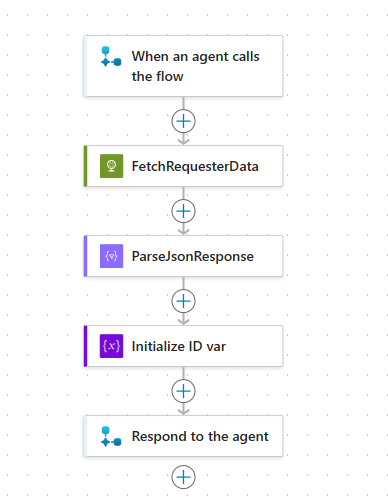Click the green HTTP icon on FetchRequesterData
This screenshot has height=503, width=388.
coord(111,166)
